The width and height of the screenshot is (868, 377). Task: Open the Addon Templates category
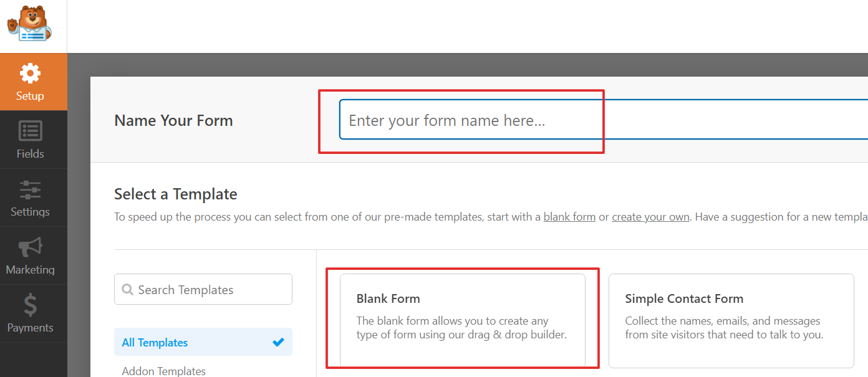[163, 371]
